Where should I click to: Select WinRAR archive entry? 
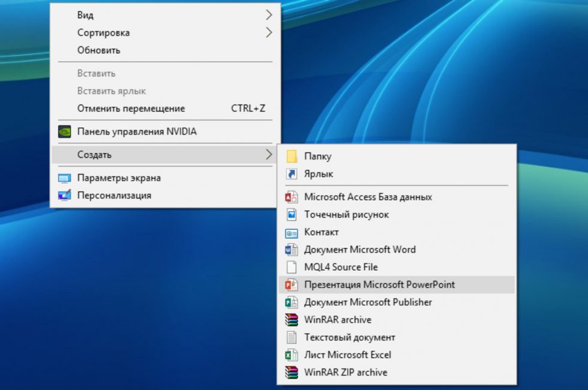(397, 320)
